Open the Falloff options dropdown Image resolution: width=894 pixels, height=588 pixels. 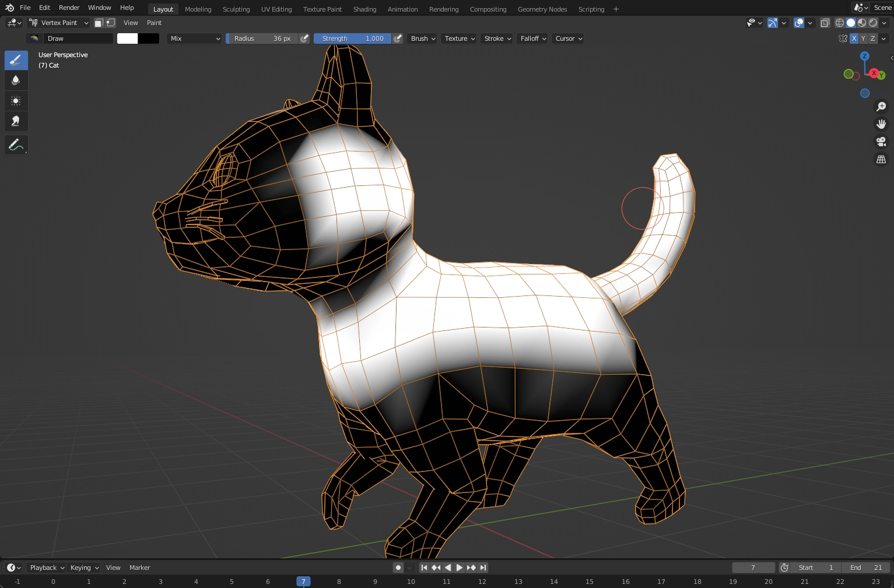click(531, 38)
